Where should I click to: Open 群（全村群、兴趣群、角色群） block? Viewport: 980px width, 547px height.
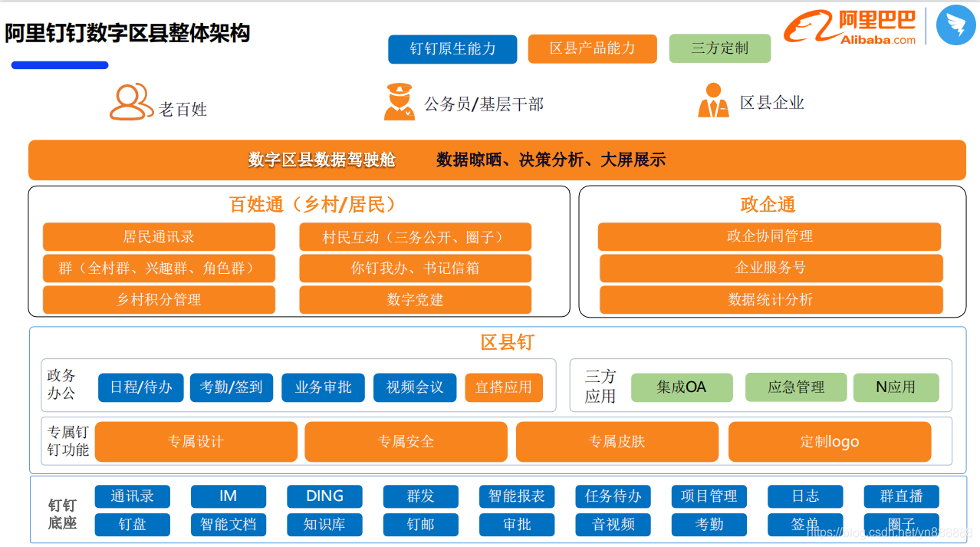tap(159, 269)
